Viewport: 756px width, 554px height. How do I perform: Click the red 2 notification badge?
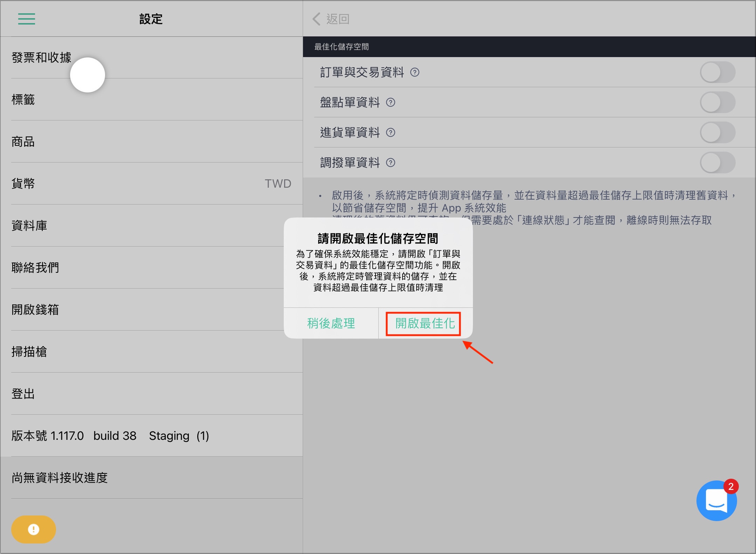[x=731, y=486]
